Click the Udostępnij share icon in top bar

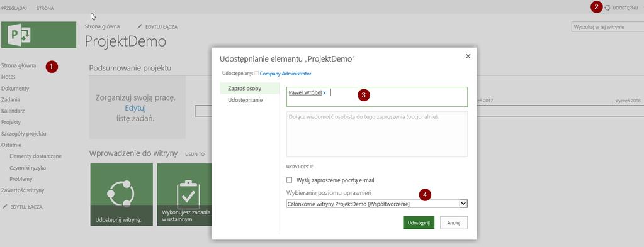click(x=607, y=8)
